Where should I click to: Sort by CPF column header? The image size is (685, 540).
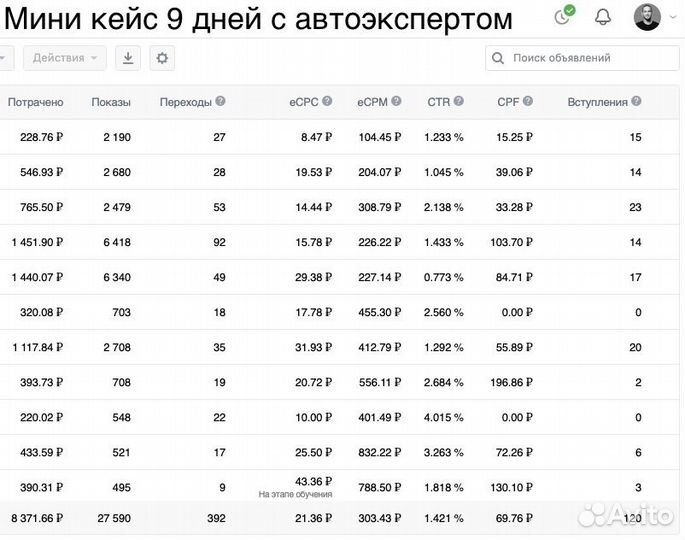pyautogui.click(x=508, y=102)
